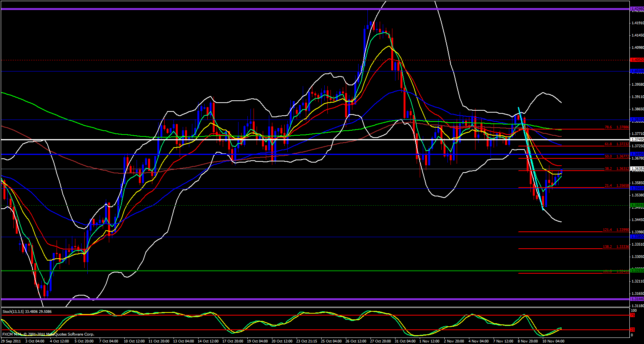Click the Stoch(13,3,5) indicator label
The image size is (644, 344).
click(x=27, y=311)
